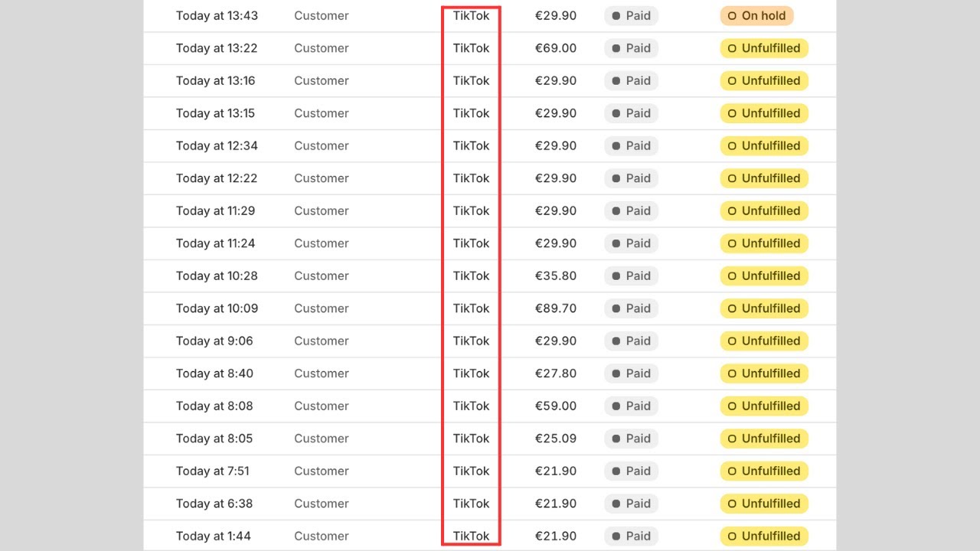The width and height of the screenshot is (980, 551).
Task: Click Paid badge on the €59.00 order
Action: (x=631, y=406)
